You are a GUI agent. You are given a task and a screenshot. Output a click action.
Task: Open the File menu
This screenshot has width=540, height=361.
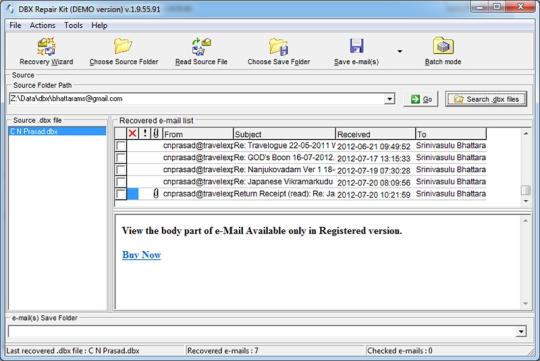click(15, 25)
